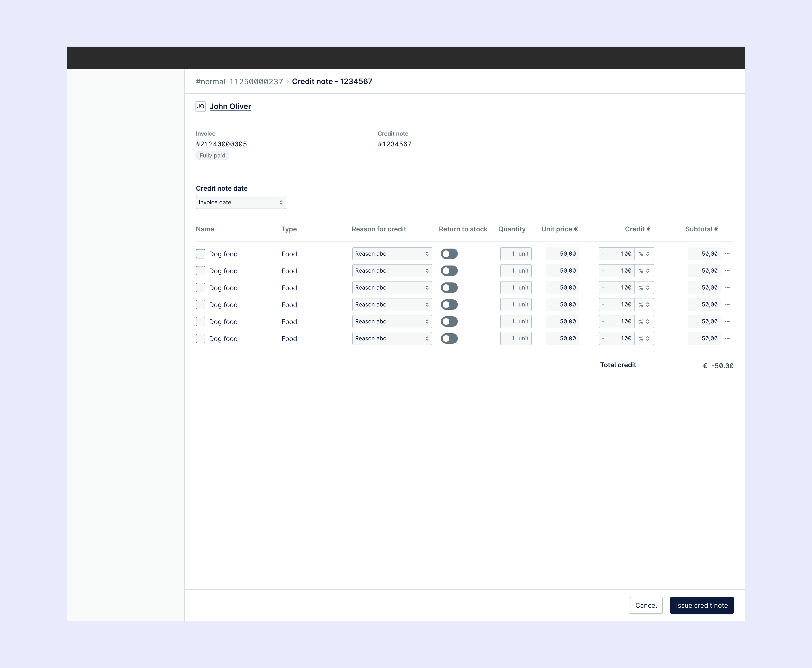Open more options for first Dog food row
Viewport: 812px width, 668px height.
727,254
